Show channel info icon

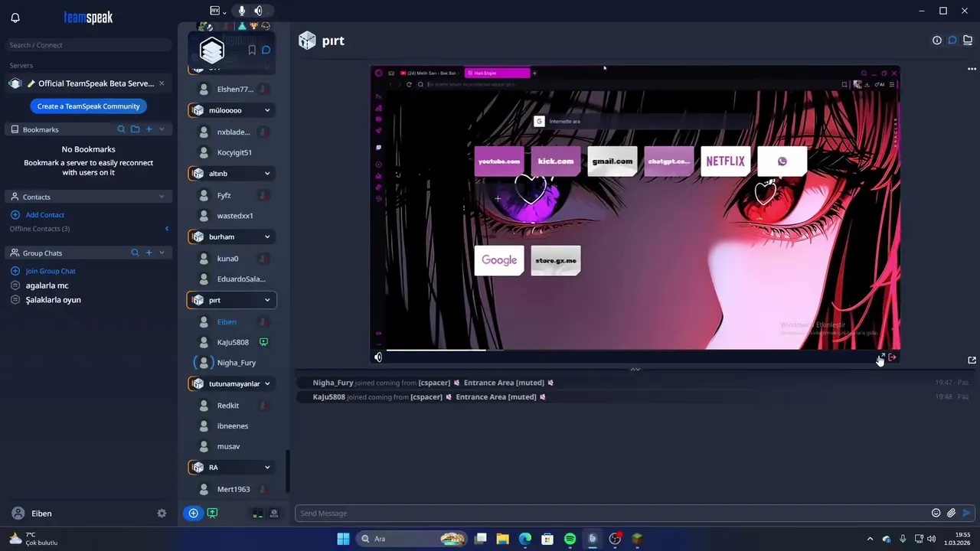(937, 41)
